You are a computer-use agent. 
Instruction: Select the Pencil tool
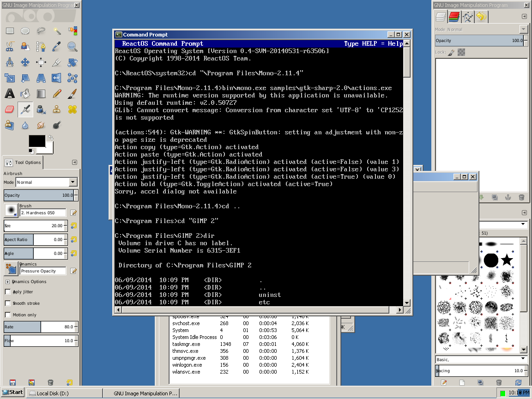tap(57, 94)
